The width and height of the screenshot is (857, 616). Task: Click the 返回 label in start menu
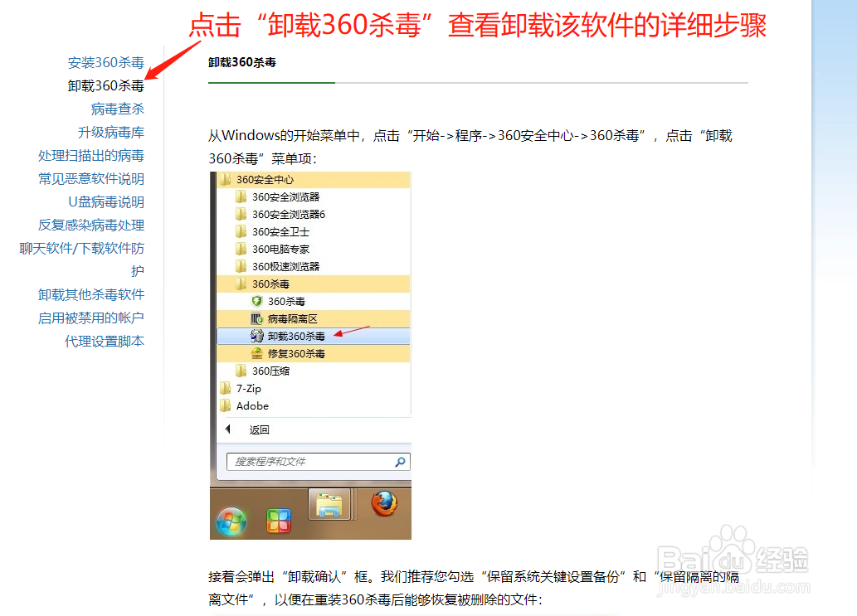[x=259, y=429]
